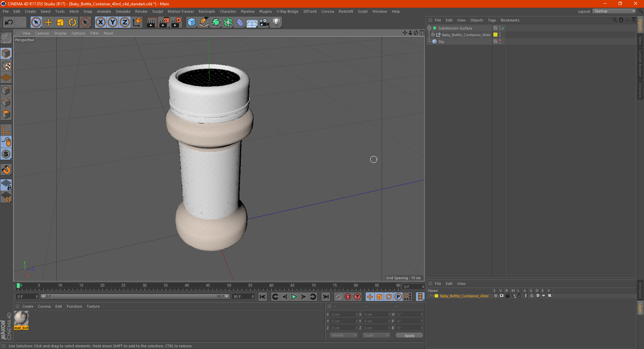Click the 90 F end frame field
Image resolution: width=644 pixels, height=349 pixels.
[243, 297]
